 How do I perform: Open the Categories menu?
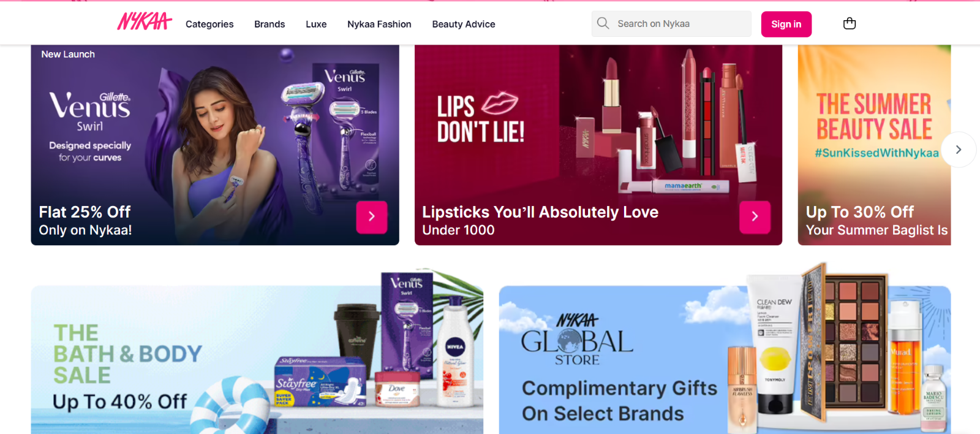[x=209, y=24]
